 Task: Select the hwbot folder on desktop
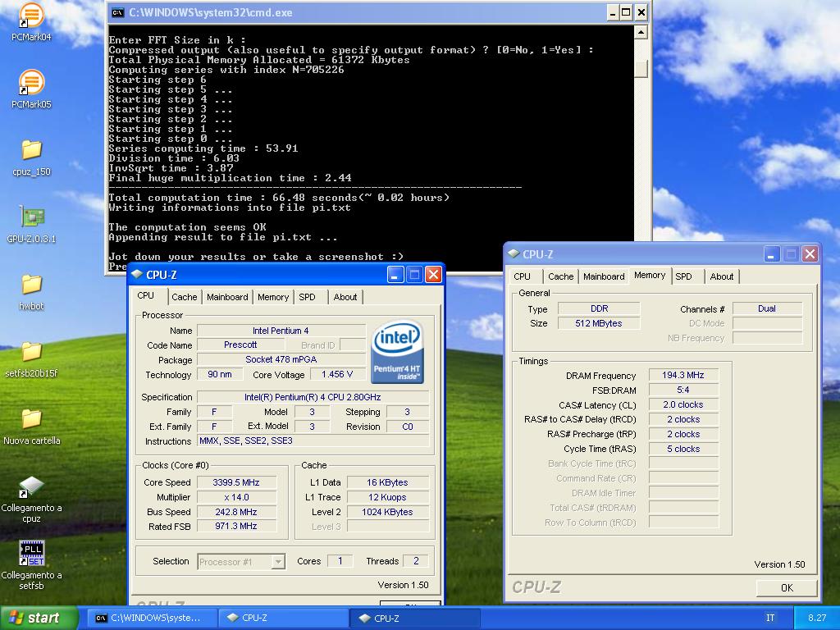(31, 292)
